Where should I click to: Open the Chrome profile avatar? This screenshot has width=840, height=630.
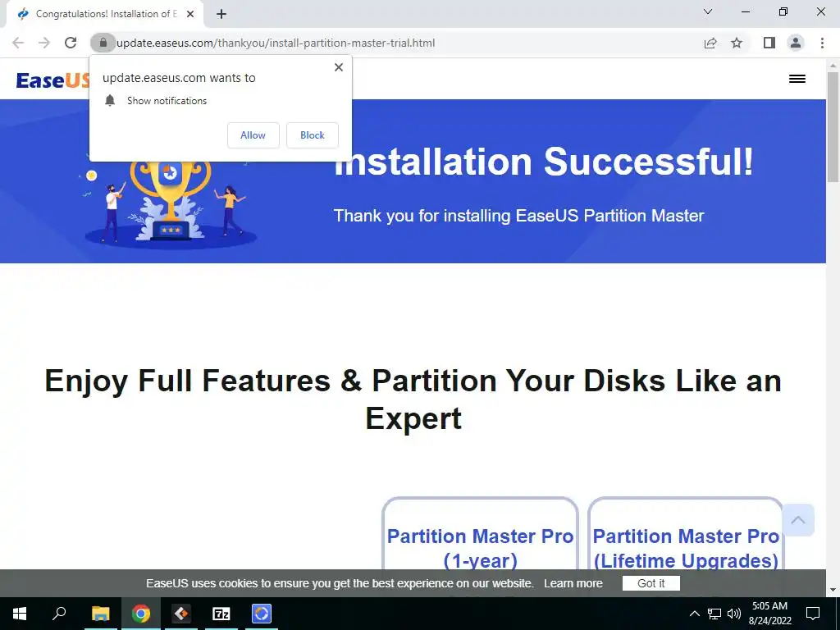coord(796,43)
